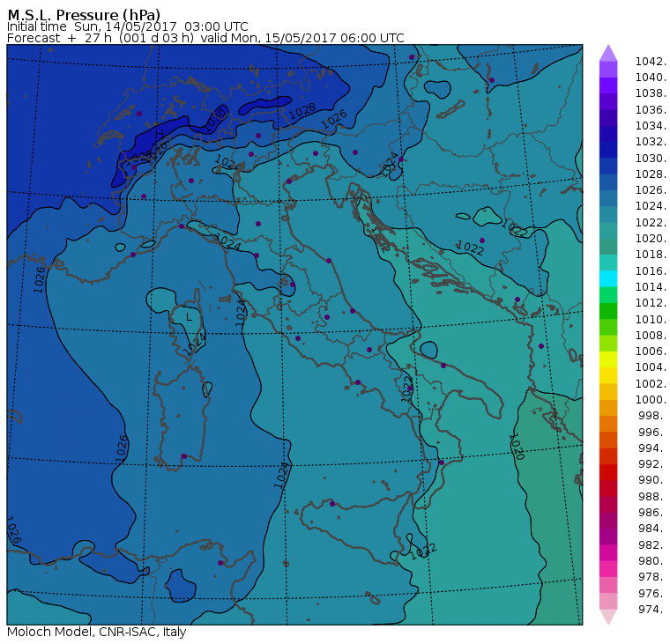Click the purple upward arrow atop the colorbar
The height and width of the screenshot is (644, 670).
tap(608, 53)
